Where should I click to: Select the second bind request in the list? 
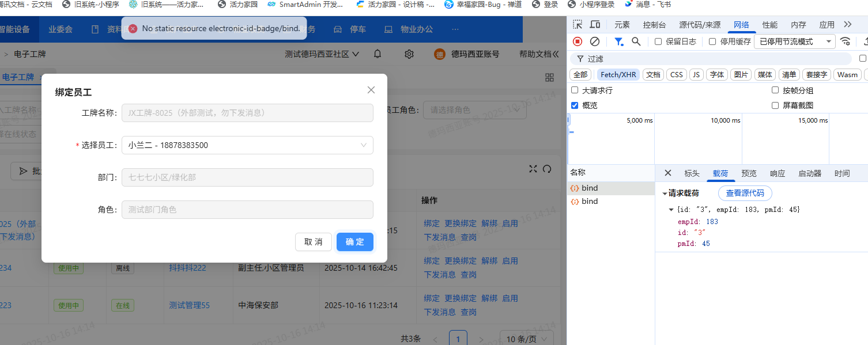pyautogui.click(x=610, y=202)
